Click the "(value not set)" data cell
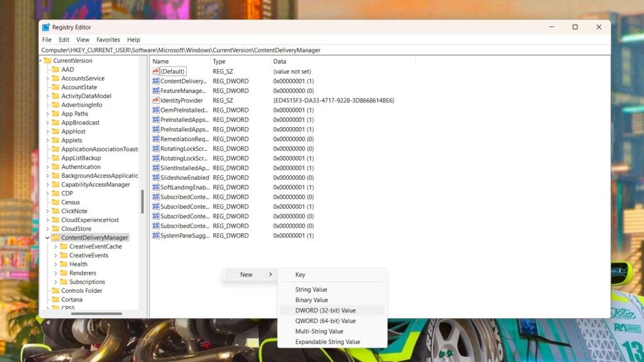This screenshot has width=644, height=362. (292, 72)
